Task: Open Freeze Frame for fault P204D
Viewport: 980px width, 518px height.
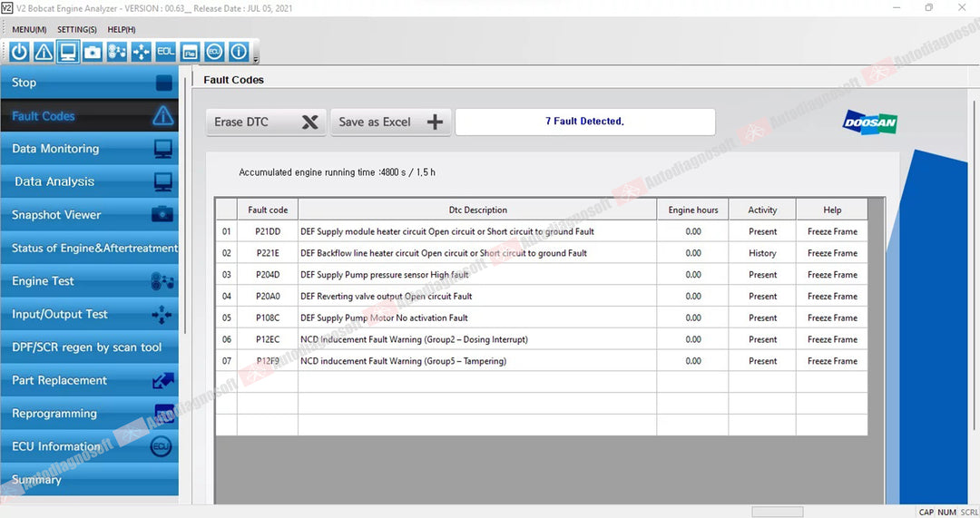Action: click(832, 274)
